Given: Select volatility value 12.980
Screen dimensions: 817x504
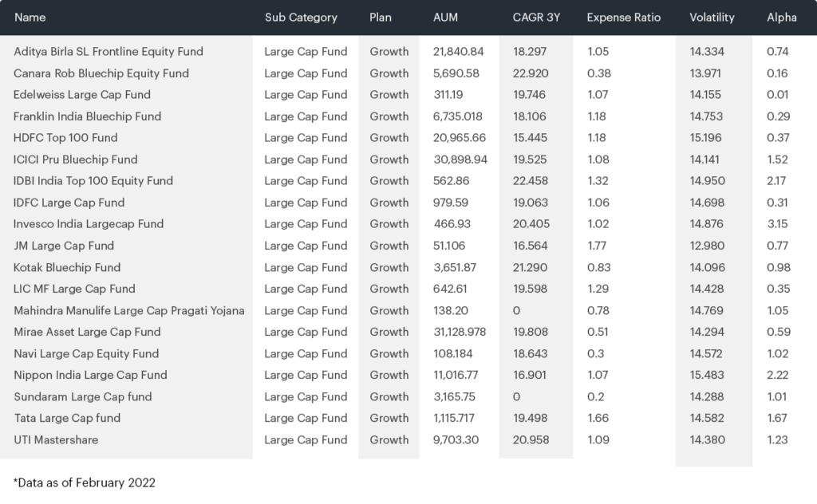Looking at the screenshot, I should [x=707, y=246].
